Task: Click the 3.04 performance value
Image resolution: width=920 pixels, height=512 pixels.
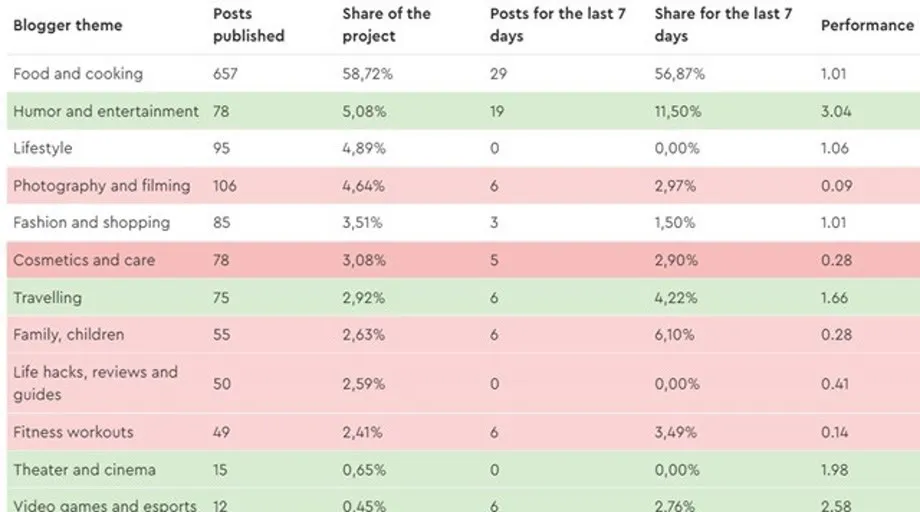Action: click(x=835, y=111)
